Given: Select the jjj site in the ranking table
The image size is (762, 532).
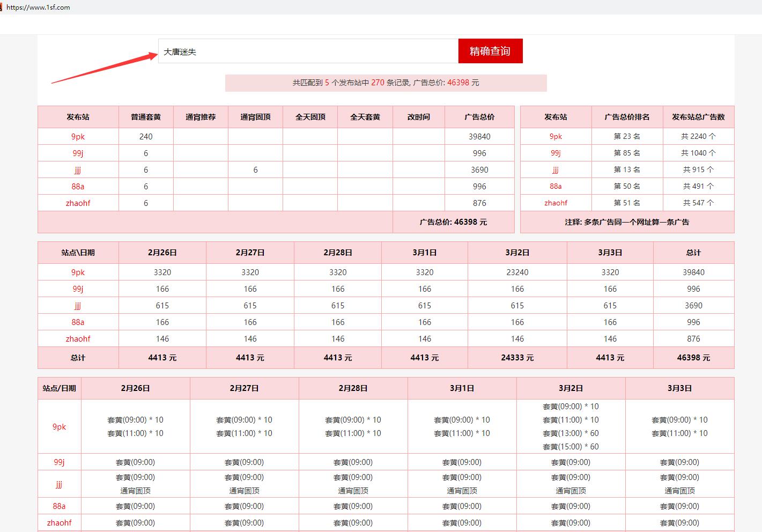Looking at the screenshot, I should click(x=556, y=169).
